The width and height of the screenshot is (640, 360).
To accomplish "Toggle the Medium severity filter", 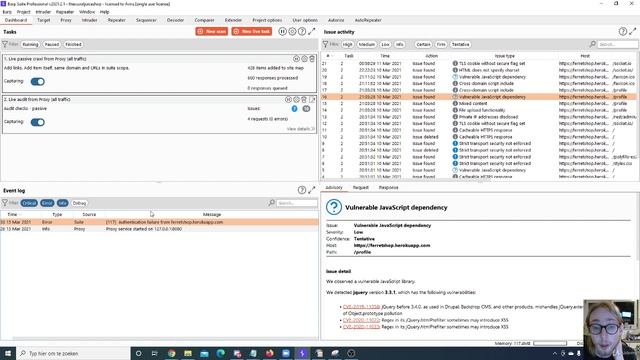I will click(367, 44).
